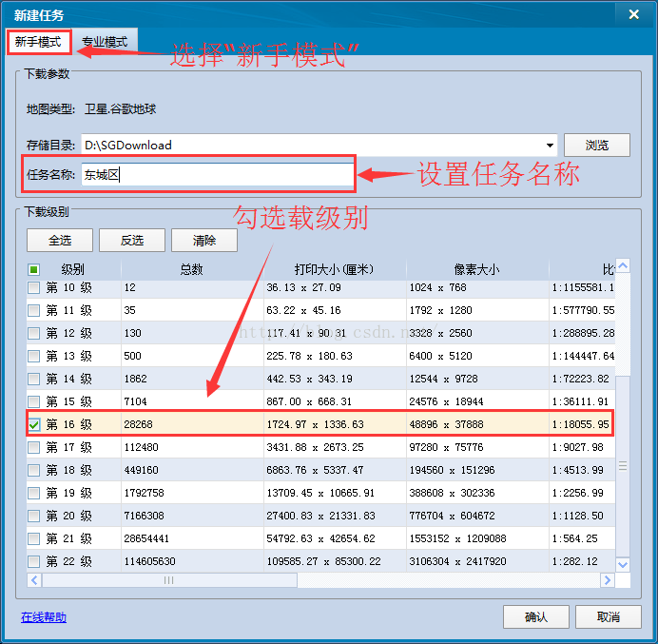Image resolution: width=658 pixels, height=644 pixels.
Task: Select the 1:72223.82 scale cell
Action: pos(582,379)
